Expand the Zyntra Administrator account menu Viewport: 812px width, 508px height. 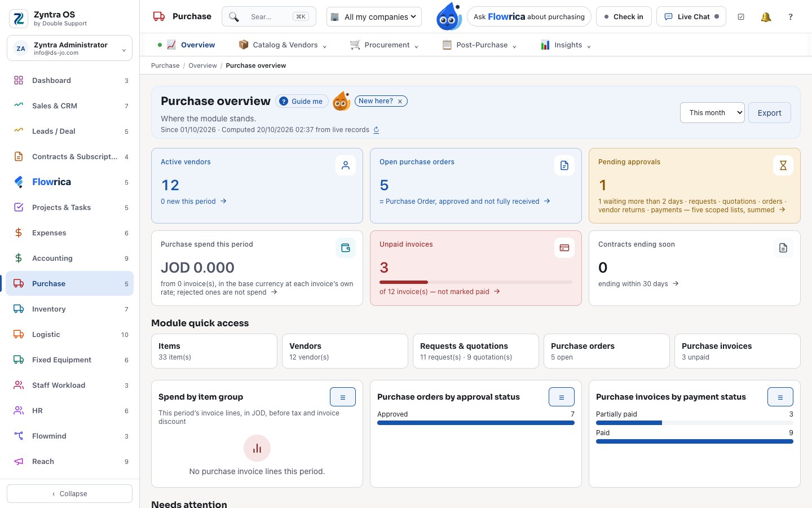pyautogui.click(x=69, y=49)
